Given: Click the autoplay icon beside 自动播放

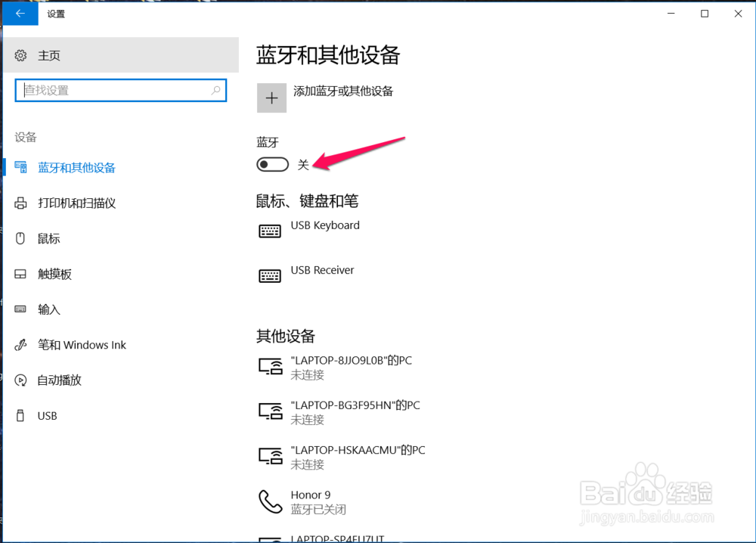Looking at the screenshot, I should (20, 380).
